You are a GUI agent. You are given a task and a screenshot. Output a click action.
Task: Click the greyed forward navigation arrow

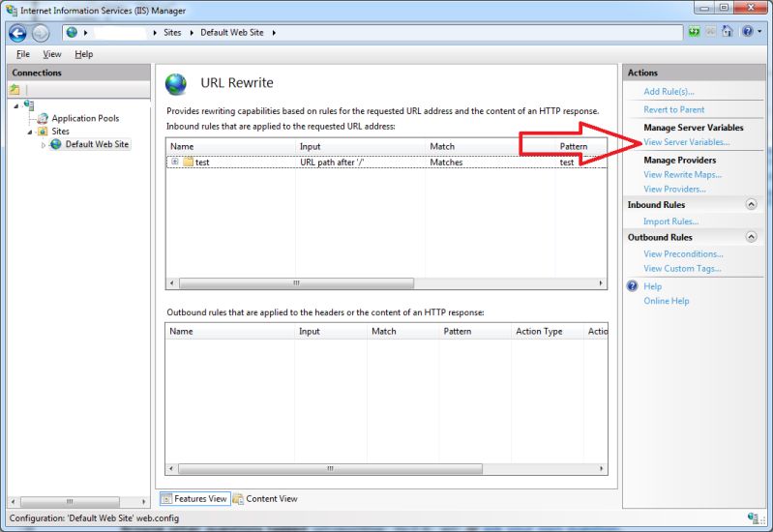(x=41, y=33)
